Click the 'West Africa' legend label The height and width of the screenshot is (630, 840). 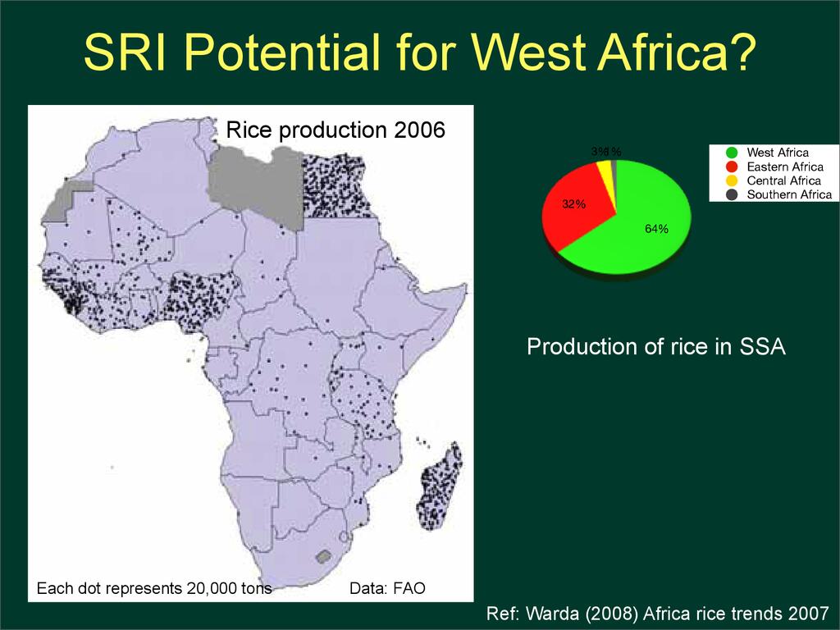point(777,153)
